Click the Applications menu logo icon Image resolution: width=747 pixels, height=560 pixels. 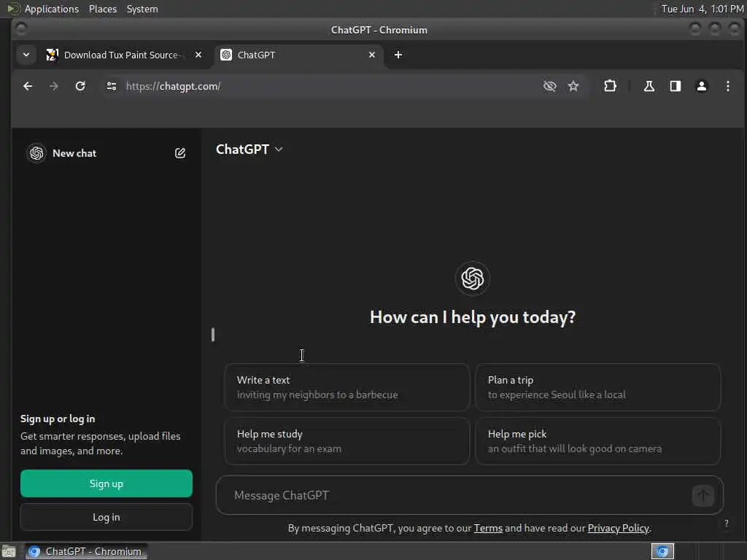(x=14, y=9)
